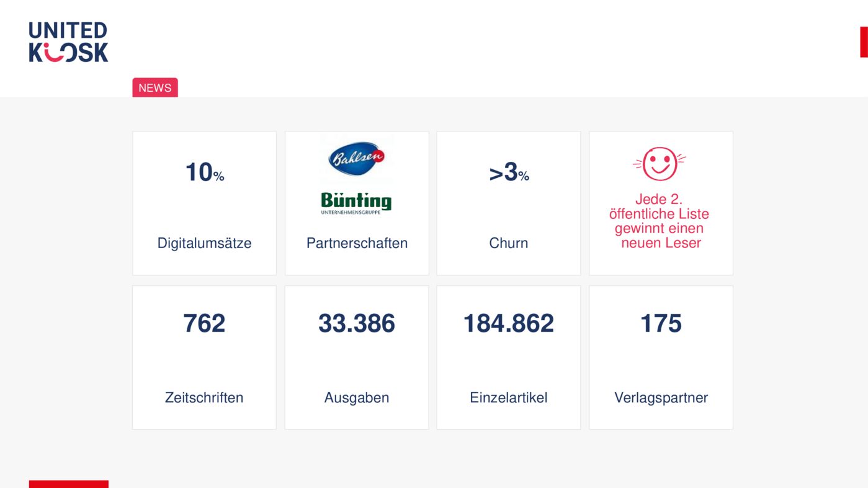Image resolution: width=868 pixels, height=488 pixels.
Task: Click the 33.386 issues number
Action: (x=357, y=324)
